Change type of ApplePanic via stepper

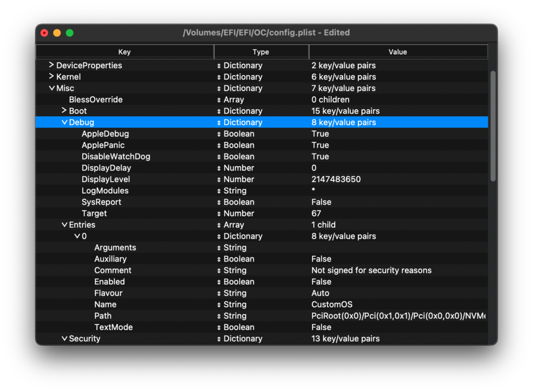pyautogui.click(x=219, y=145)
